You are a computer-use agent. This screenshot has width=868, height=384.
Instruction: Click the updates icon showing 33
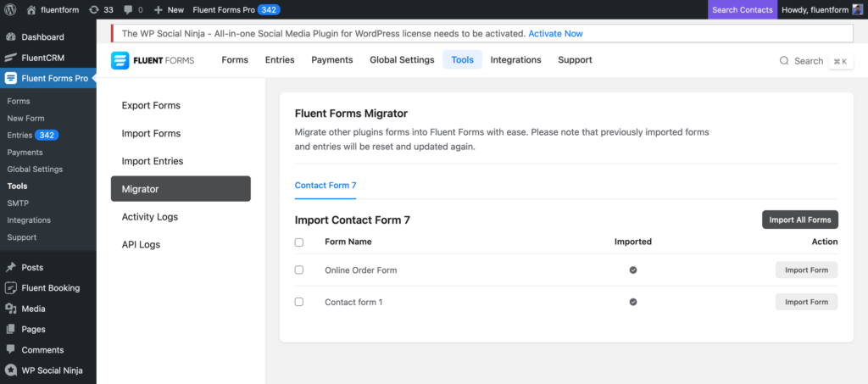pos(93,9)
